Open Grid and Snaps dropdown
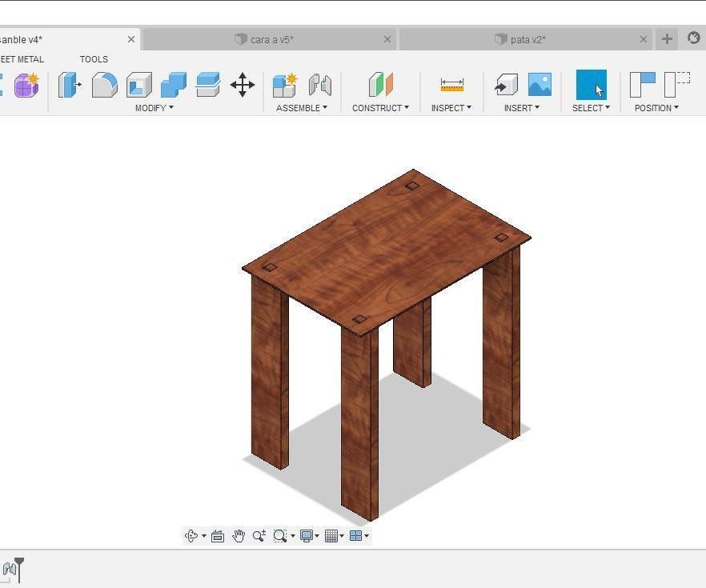The width and height of the screenshot is (706, 588). tap(334, 536)
